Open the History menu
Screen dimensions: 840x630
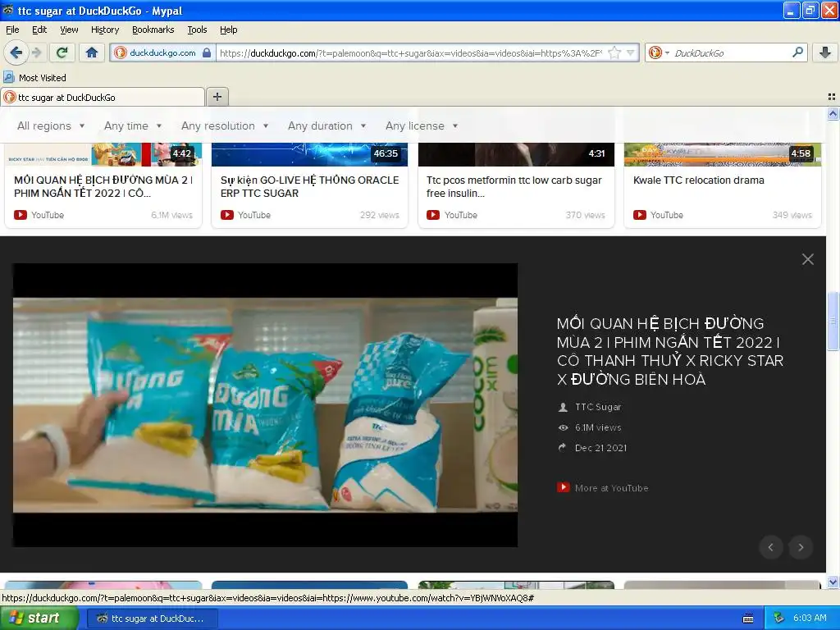(105, 30)
